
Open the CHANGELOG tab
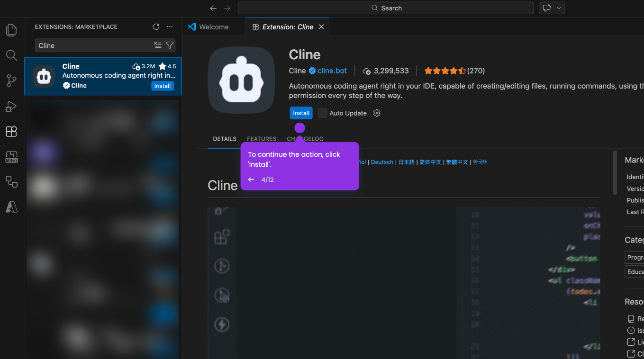[x=305, y=139]
